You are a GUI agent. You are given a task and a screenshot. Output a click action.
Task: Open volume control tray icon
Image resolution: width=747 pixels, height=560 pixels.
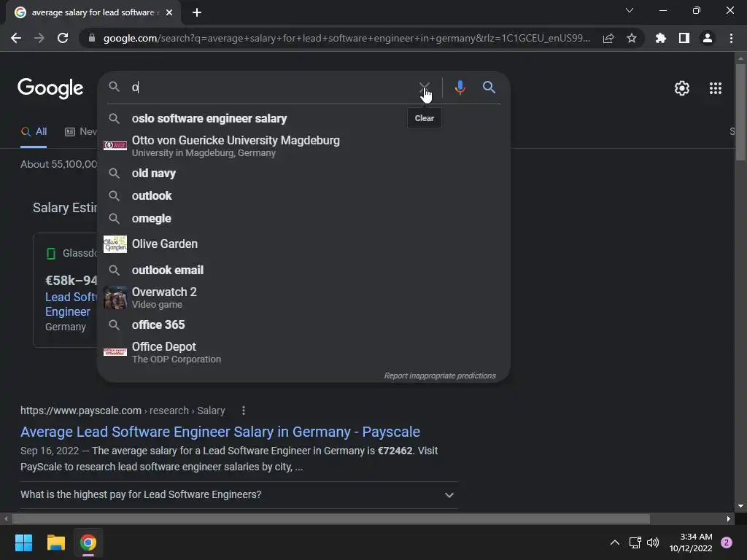[653, 542]
